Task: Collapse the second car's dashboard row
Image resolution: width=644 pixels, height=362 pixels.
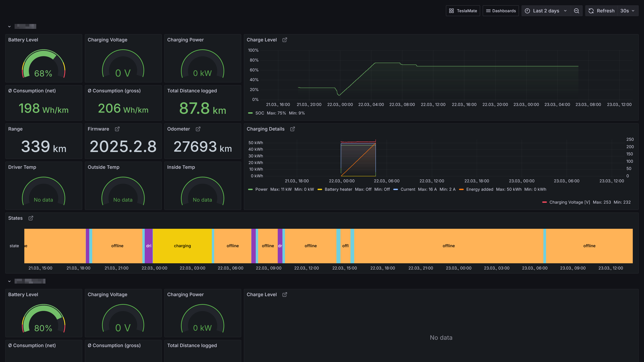Action: tap(9, 281)
